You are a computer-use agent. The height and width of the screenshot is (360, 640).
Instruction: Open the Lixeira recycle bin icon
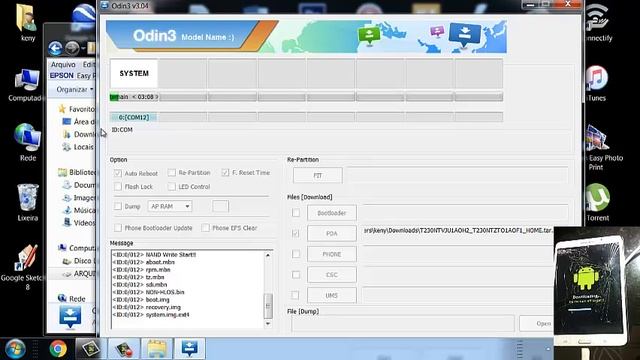[27, 203]
